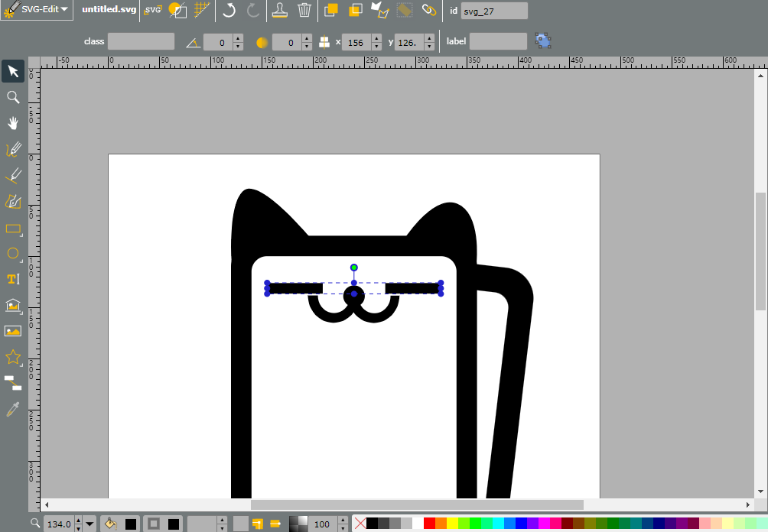Click the scroll down arrow

[x=760, y=491]
